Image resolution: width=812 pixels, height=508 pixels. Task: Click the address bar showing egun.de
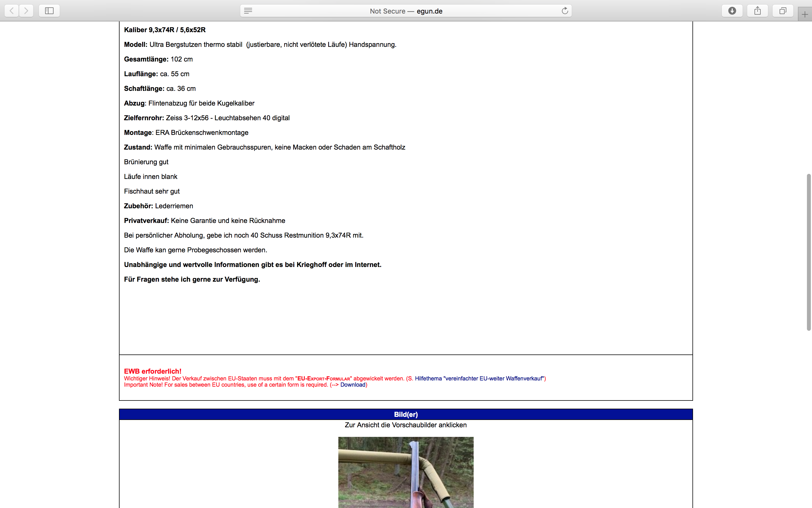[406, 11]
